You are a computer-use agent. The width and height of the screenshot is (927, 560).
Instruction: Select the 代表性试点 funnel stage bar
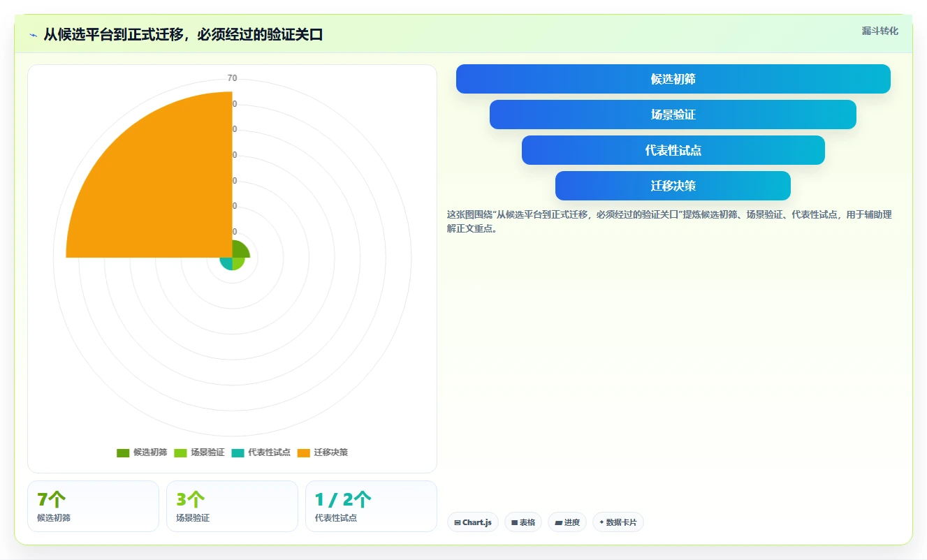[x=673, y=150]
